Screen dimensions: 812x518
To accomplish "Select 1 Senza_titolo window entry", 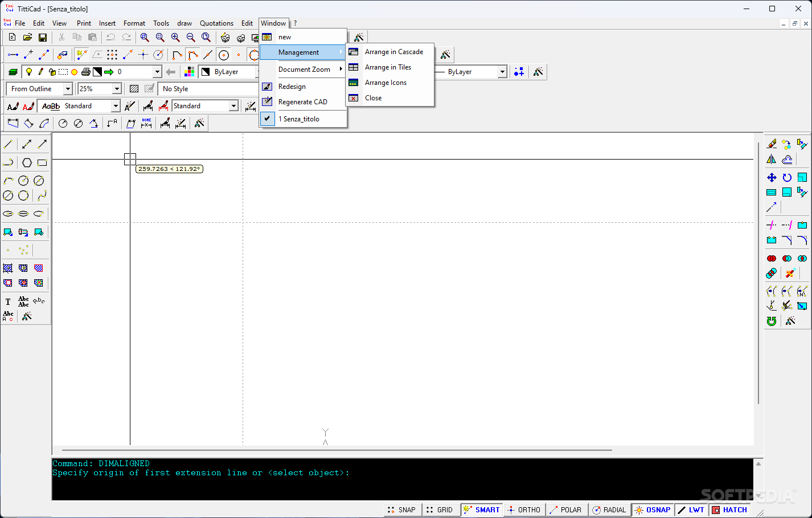I will tap(303, 119).
